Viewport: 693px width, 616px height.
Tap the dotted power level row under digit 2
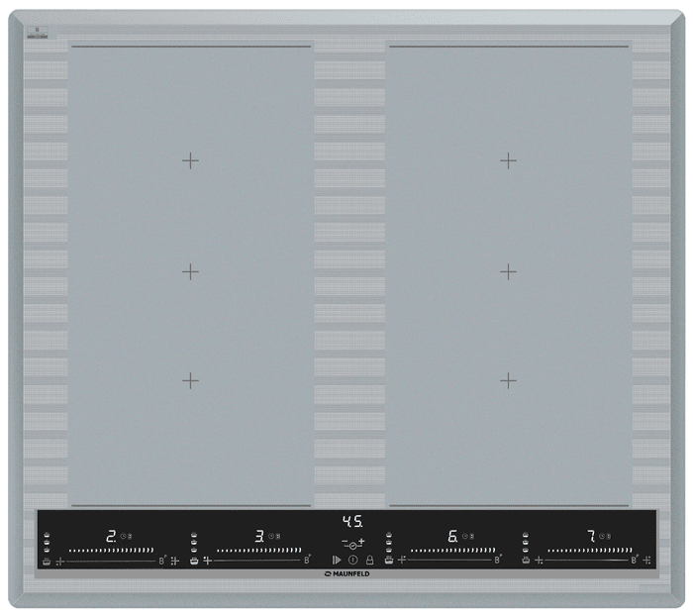pyautogui.click(x=111, y=550)
